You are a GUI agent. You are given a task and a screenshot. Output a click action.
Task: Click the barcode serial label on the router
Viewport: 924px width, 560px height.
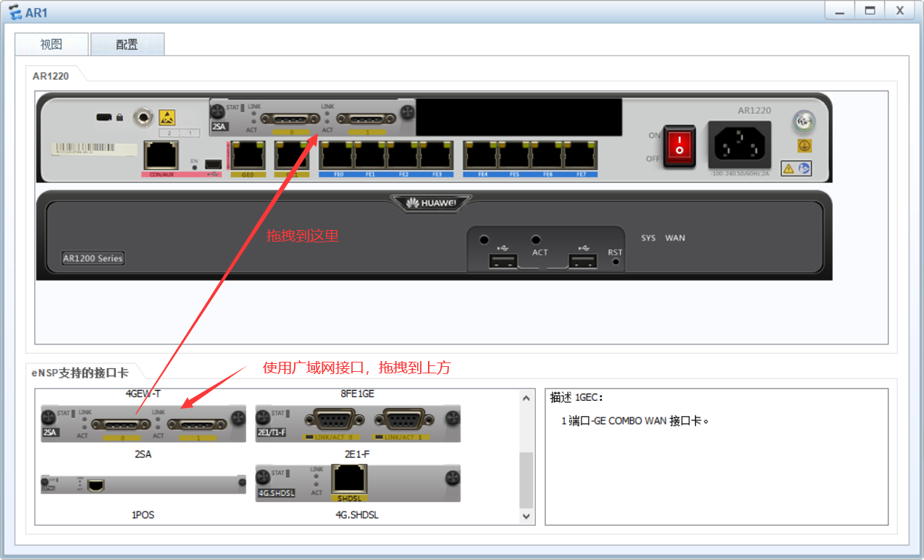[x=93, y=148]
